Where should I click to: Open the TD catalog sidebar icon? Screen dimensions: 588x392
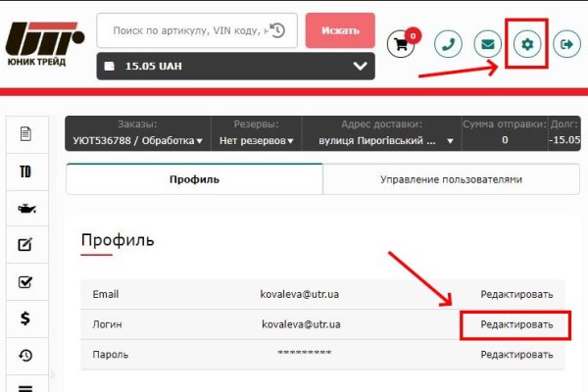pyautogui.click(x=26, y=171)
